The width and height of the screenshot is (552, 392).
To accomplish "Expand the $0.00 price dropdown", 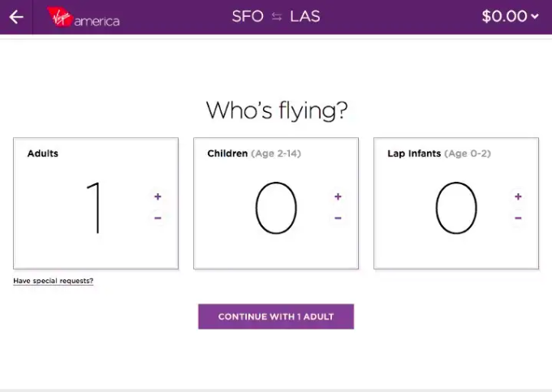I will (510, 16).
